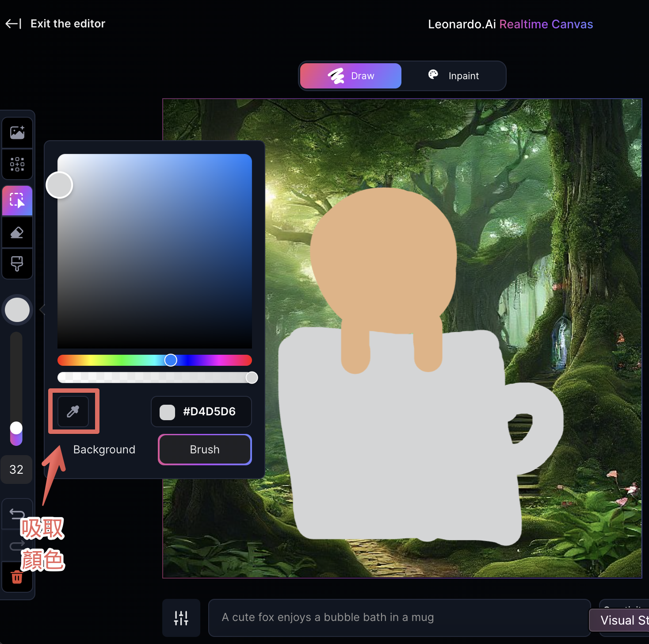
Task: Select the Brush color mode
Action: click(204, 449)
